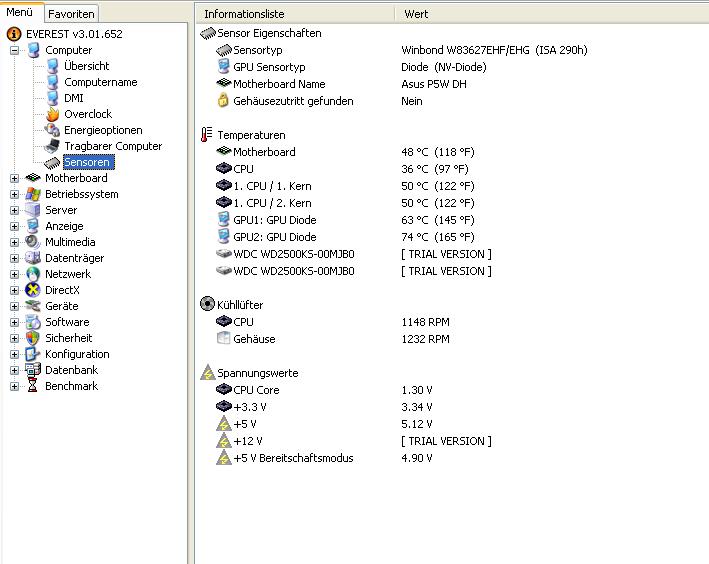This screenshot has height=564, width=709.
Task: Click the Datenträger drive icon
Action: tap(33, 258)
